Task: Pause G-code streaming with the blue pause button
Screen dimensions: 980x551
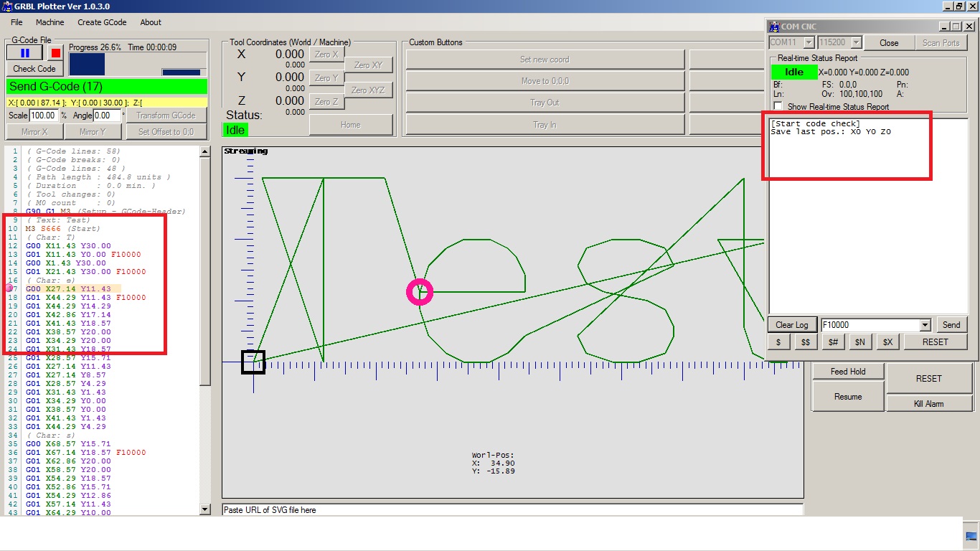Action: coord(25,52)
